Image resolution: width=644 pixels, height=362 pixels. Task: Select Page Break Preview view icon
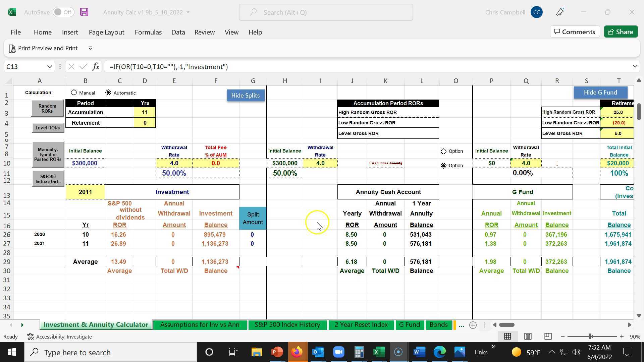coord(548,336)
